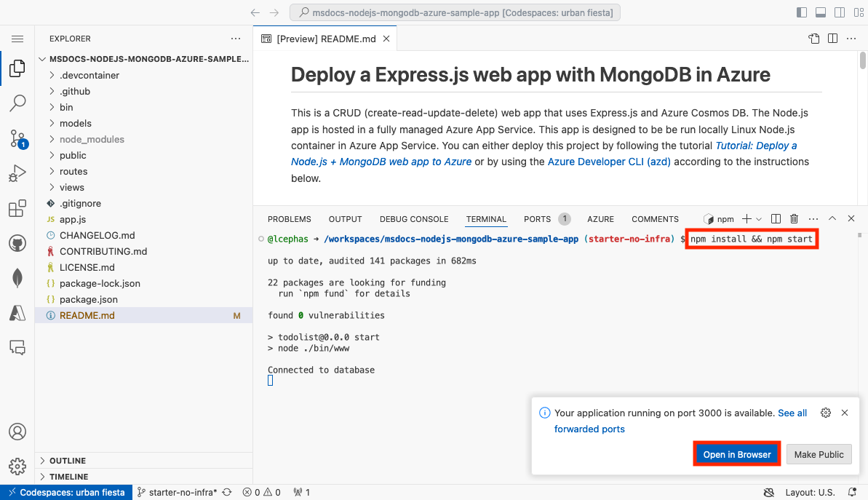Screen dimensions: 868x500
Task: Open the Extensions view
Action: click(17, 208)
